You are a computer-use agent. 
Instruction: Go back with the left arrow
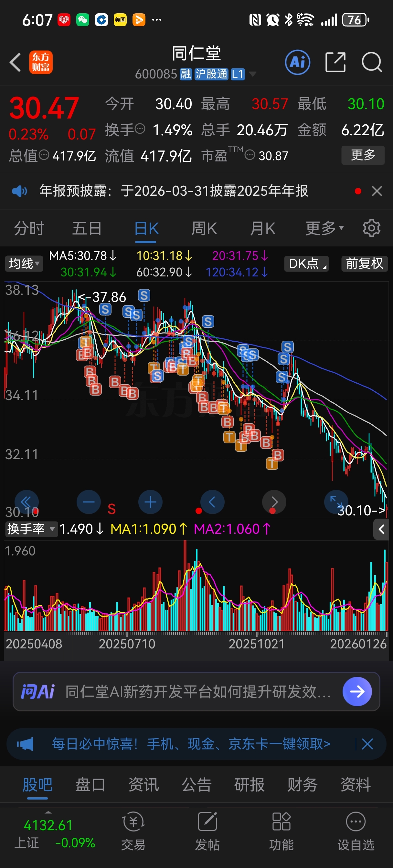[15, 62]
